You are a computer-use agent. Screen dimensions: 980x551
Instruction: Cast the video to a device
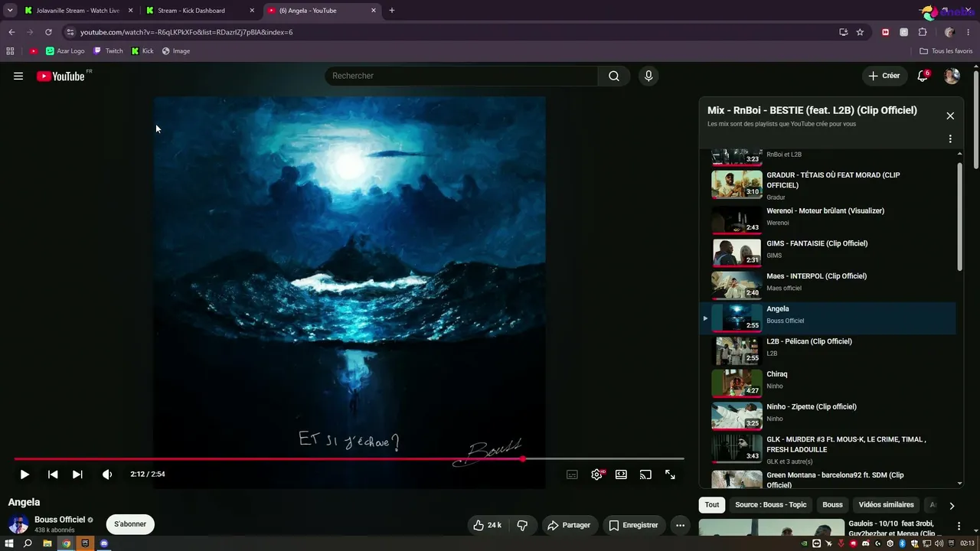click(x=645, y=474)
